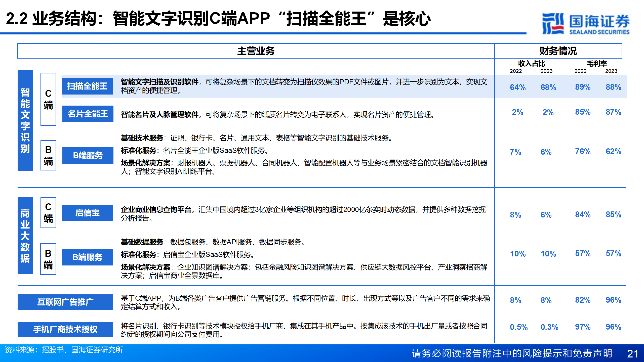Click the 7% revenue share value
Image resolution: width=644 pixels, height=362 pixels.
pos(515,152)
